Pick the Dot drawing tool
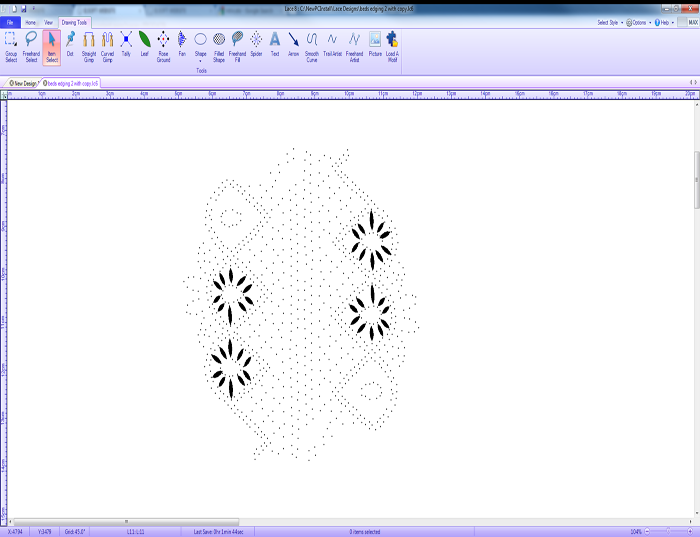700x537 pixels. 70,44
